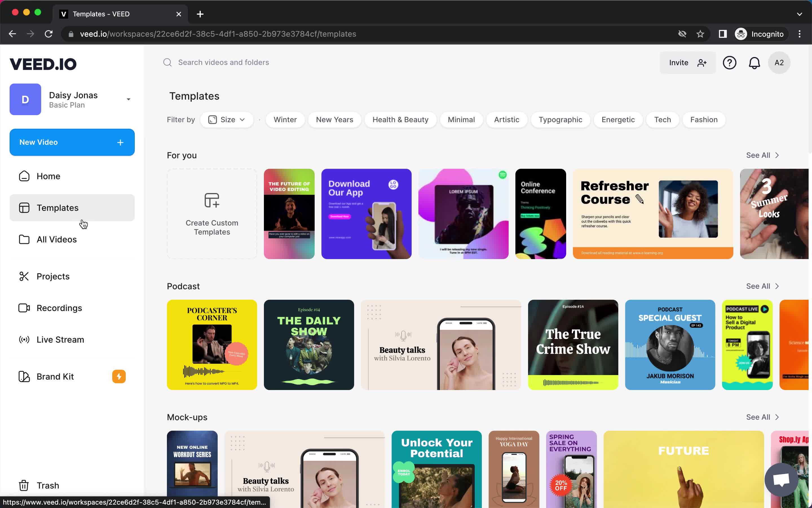Filter templates by New Years
Screen dimensions: 812x508
[x=335, y=120]
